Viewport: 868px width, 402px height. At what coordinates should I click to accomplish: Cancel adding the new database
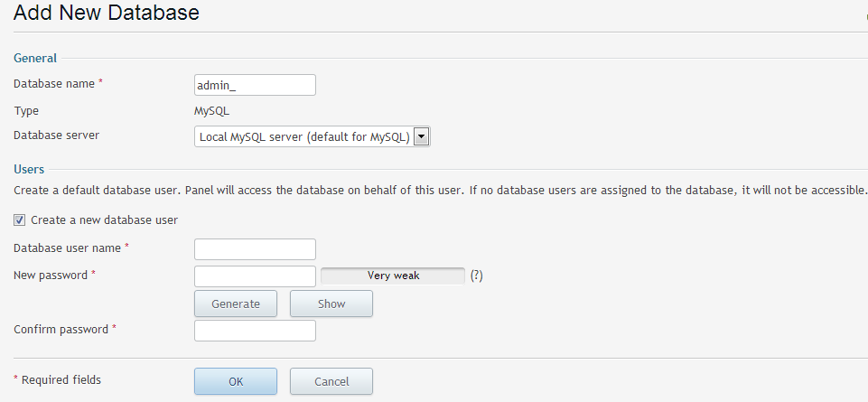click(x=331, y=381)
